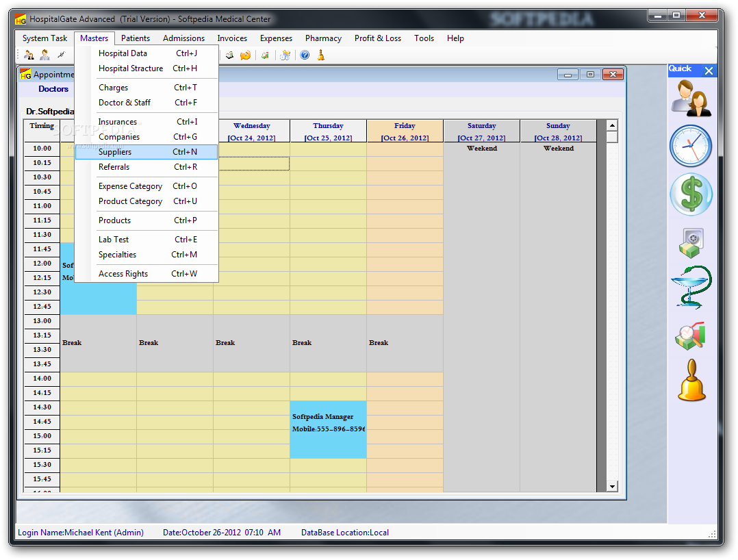Image resolution: width=738 pixels, height=560 pixels.
Task: Open the Quick panel dollar sign icon
Action: (x=691, y=194)
